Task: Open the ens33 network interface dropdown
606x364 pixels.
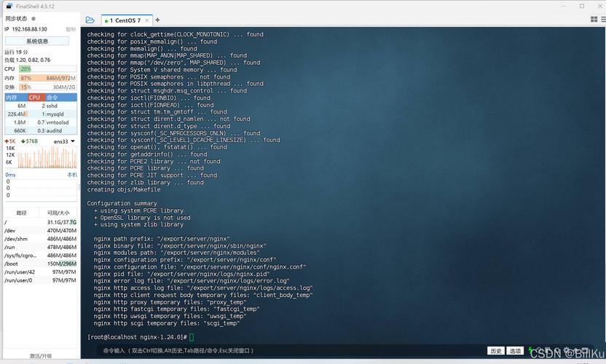Action: [x=64, y=141]
